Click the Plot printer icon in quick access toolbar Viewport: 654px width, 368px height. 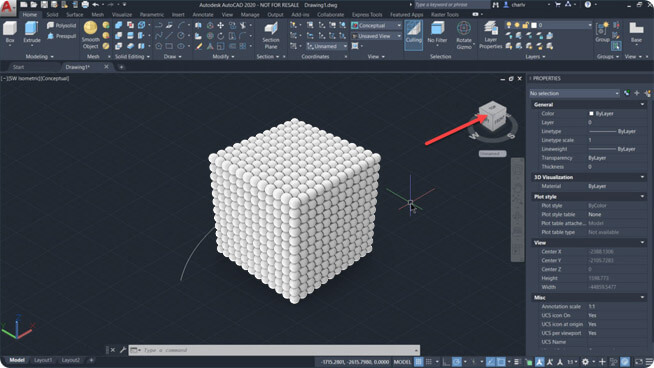pos(85,5)
